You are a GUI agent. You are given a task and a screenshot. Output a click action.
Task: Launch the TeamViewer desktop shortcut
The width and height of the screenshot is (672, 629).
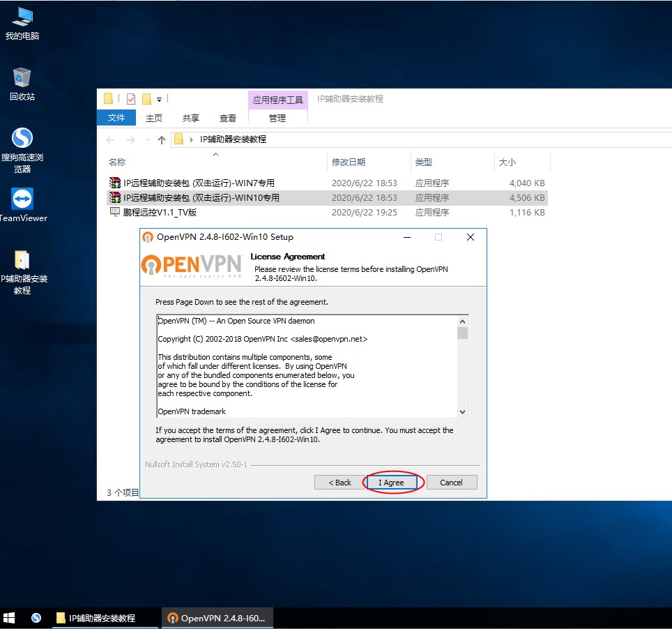22,206
